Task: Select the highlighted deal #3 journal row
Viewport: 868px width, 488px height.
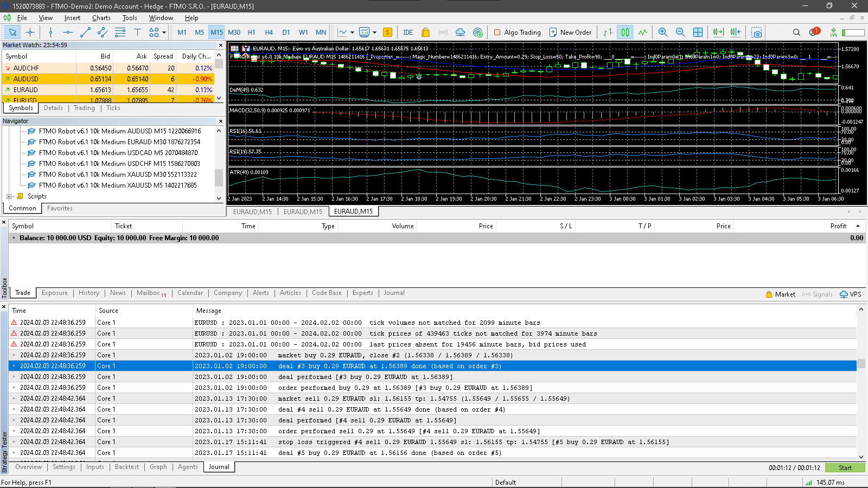Action: [432, 366]
